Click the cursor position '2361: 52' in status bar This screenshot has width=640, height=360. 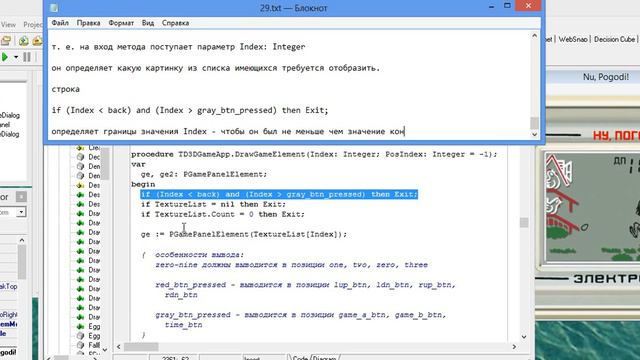coord(175,358)
